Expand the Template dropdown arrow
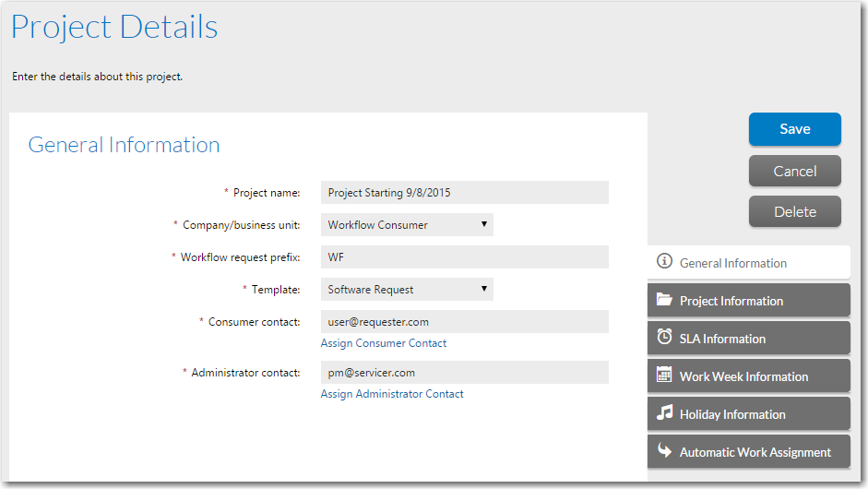 pyautogui.click(x=484, y=289)
